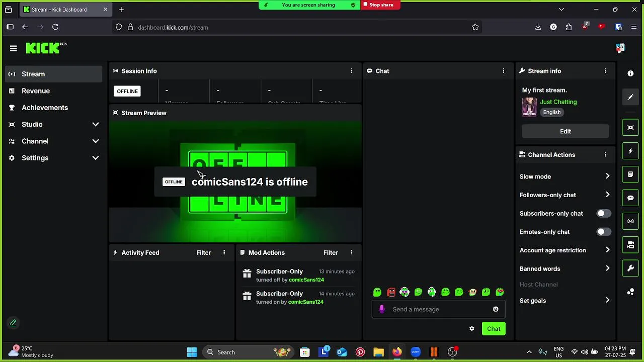The width and height of the screenshot is (644, 362).
Task: Open the Just Chatting category link
Action: 558,102
